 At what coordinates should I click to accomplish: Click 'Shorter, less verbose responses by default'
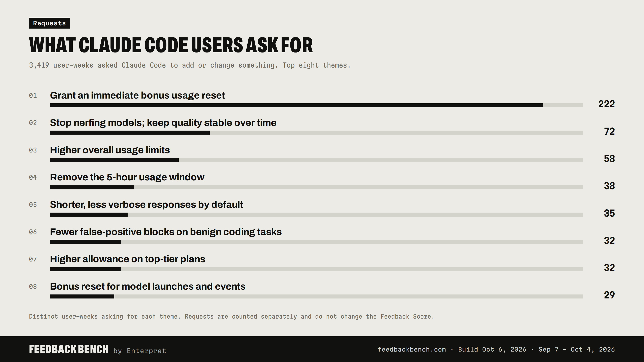point(146,205)
